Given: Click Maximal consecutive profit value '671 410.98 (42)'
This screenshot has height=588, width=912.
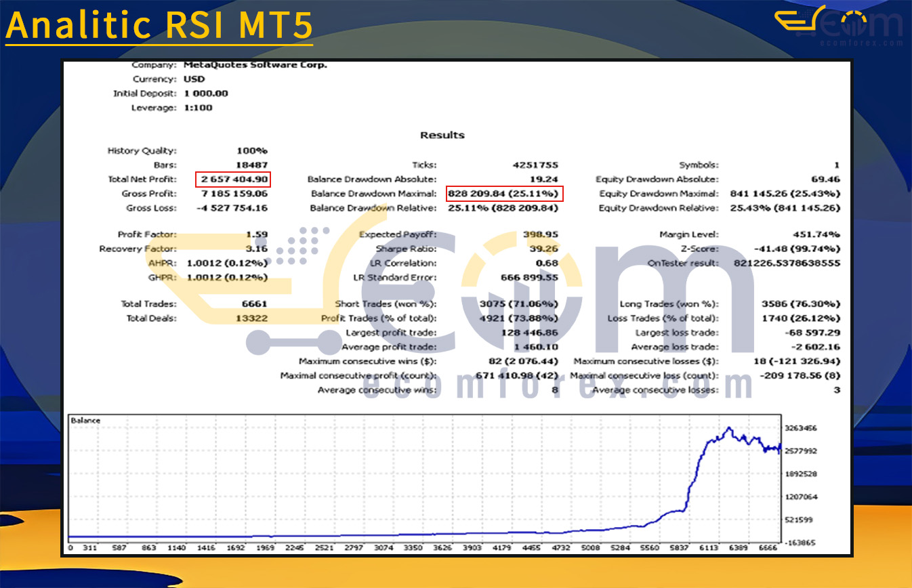Looking at the screenshot, I should 518,375.
